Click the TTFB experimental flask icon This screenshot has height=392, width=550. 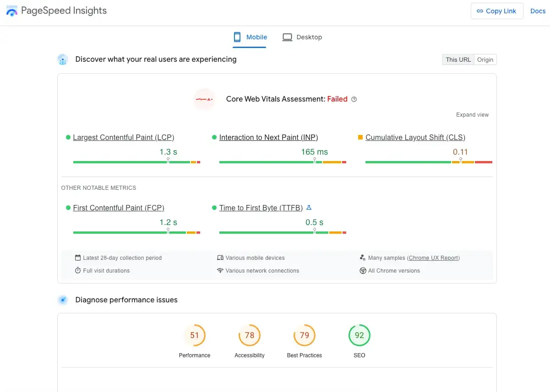coord(309,208)
